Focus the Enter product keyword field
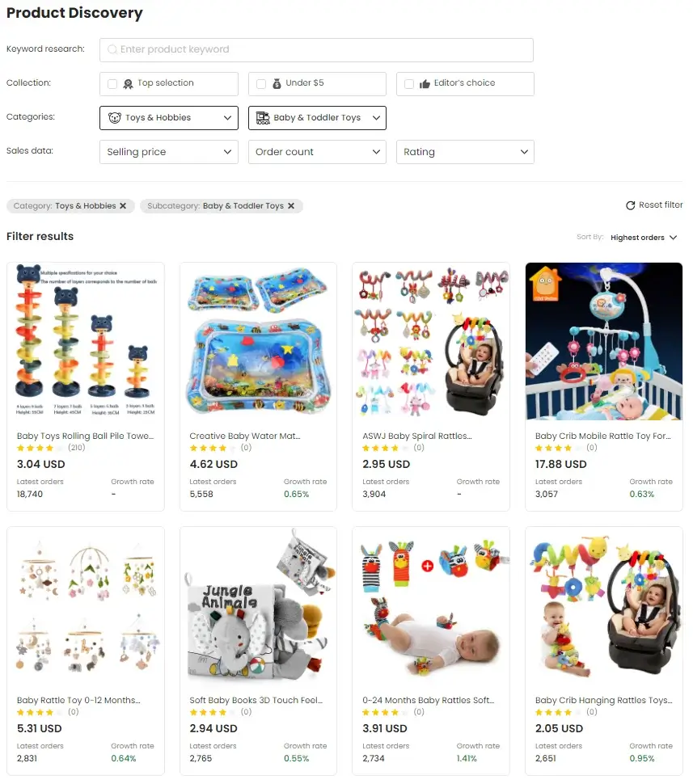 click(316, 50)
